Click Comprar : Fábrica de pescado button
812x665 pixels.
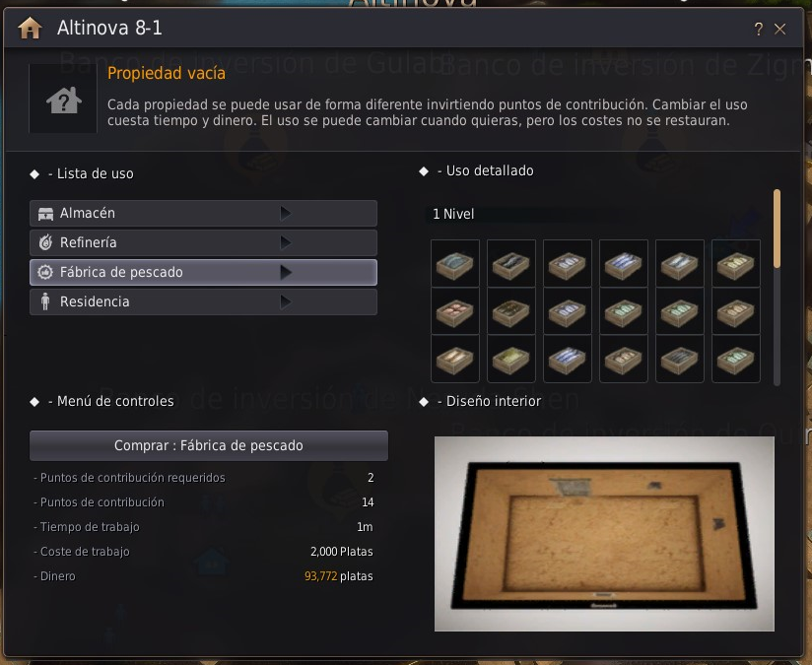(209, 445)
